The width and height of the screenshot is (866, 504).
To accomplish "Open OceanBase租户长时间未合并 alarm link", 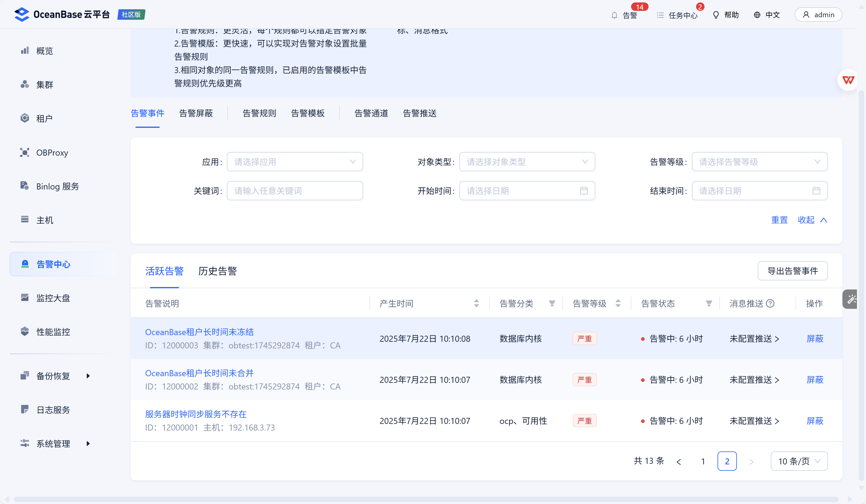I will [199, 373].
